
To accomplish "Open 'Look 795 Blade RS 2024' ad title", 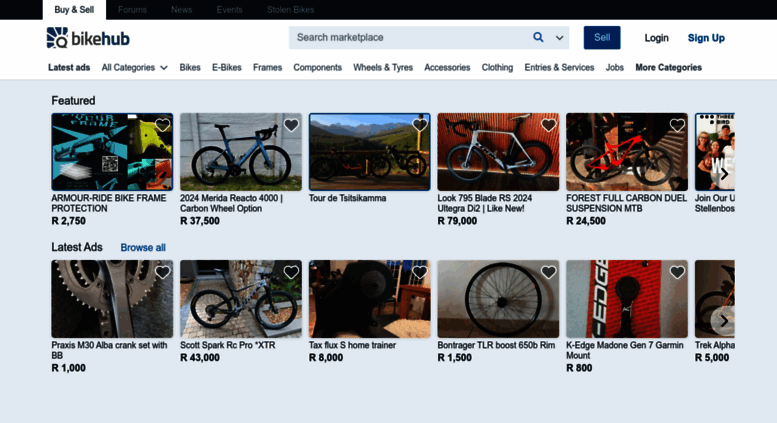I will pos(485,203).
